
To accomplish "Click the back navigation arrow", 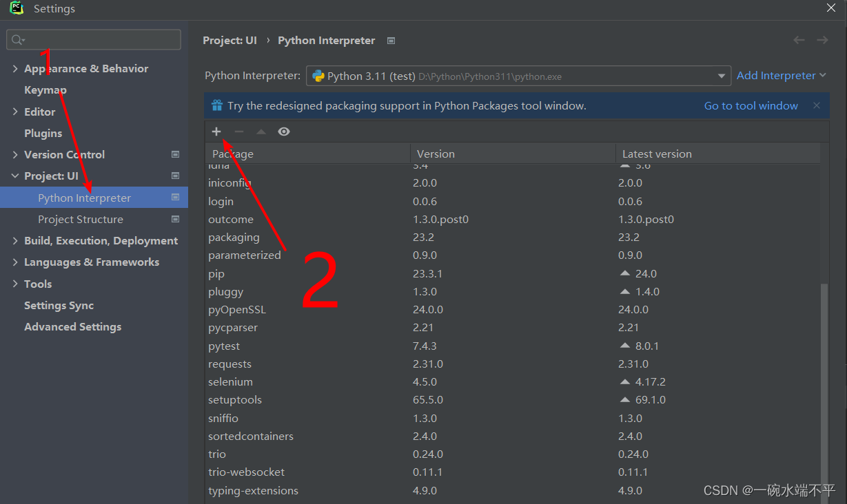I will (799, 40).
